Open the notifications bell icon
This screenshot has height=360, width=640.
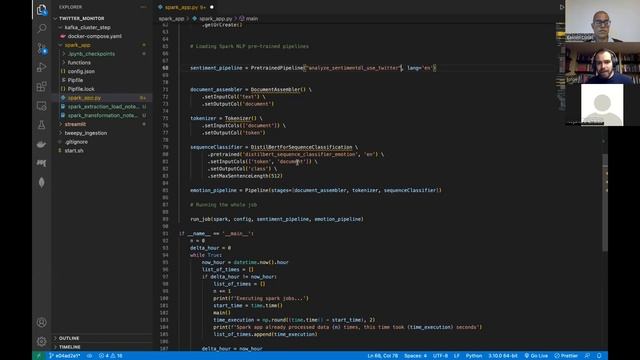tap(599, 356)
